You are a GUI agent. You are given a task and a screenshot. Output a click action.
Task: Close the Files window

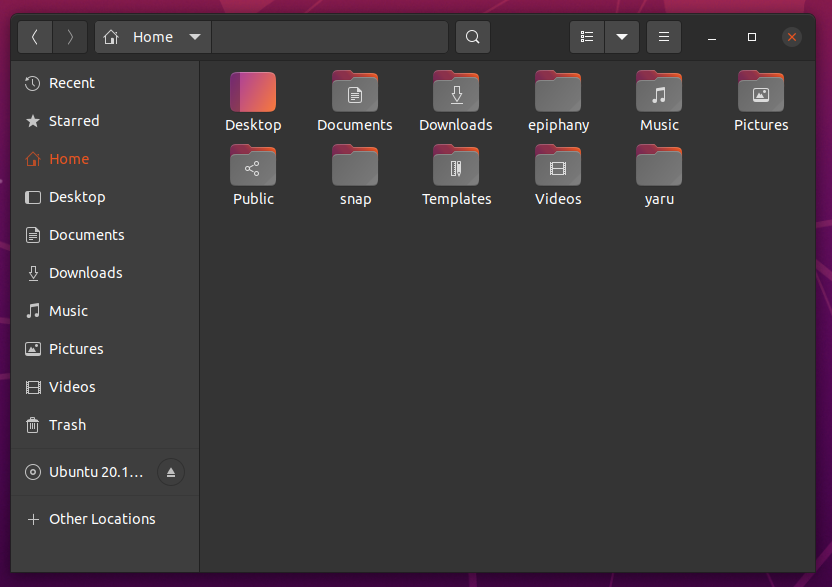[792, 37]
